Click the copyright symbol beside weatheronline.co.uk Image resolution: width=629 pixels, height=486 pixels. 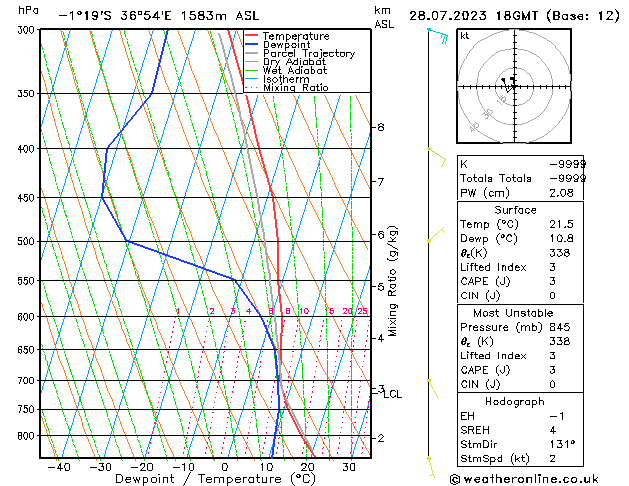(x=457, y=478)
